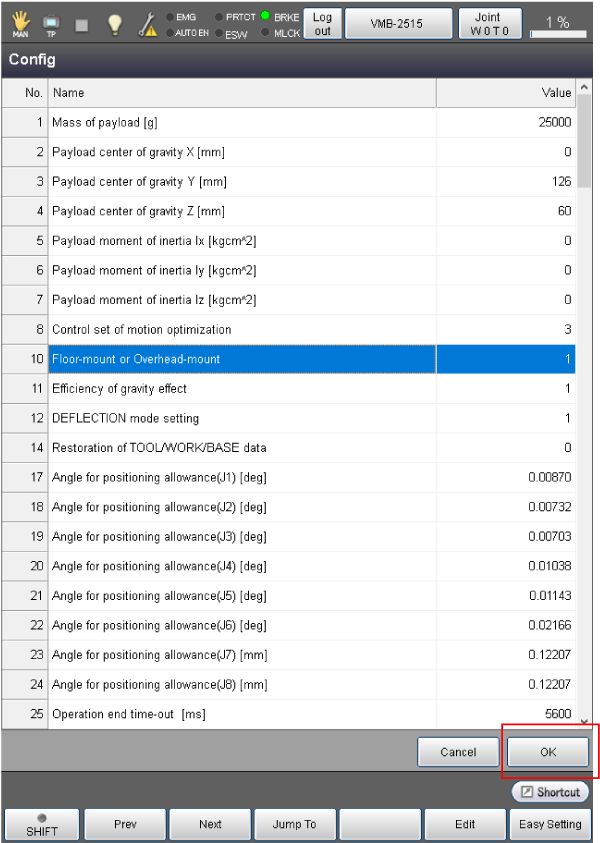The width and height of the screenshot is (600, 843).
Task: Click the EMG status indicator
Action: (168, 17)
